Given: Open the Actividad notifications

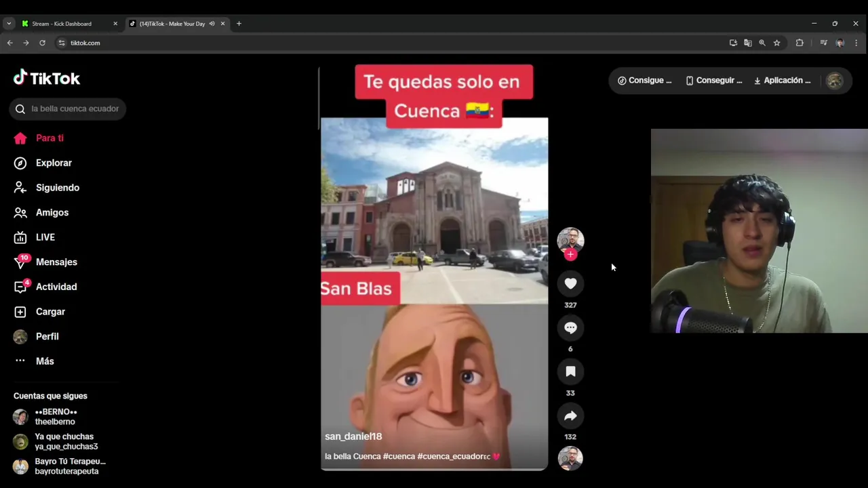Looking at the screenshot, I should [x=56, y=287].
